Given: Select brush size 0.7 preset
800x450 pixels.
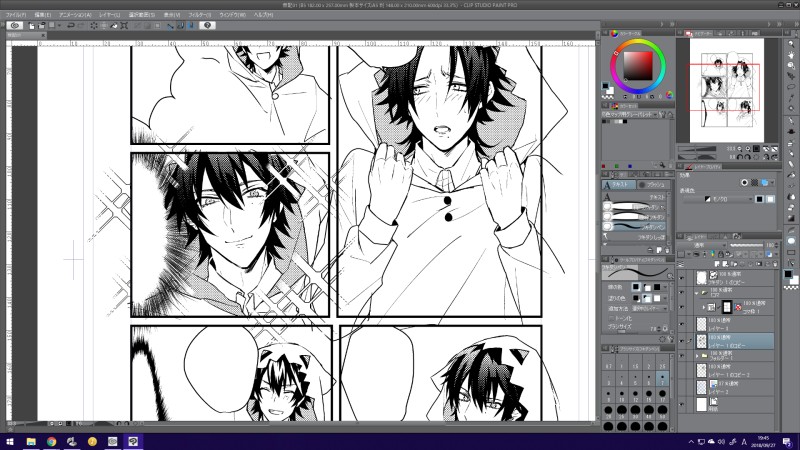Looking at the screenshot, I should pos(608,364).
